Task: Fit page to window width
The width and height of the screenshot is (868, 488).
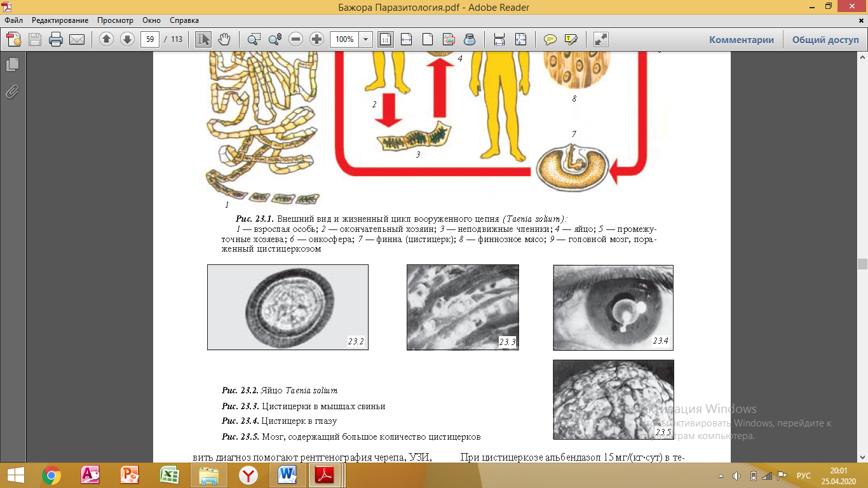Action: (x=407, y=39)
